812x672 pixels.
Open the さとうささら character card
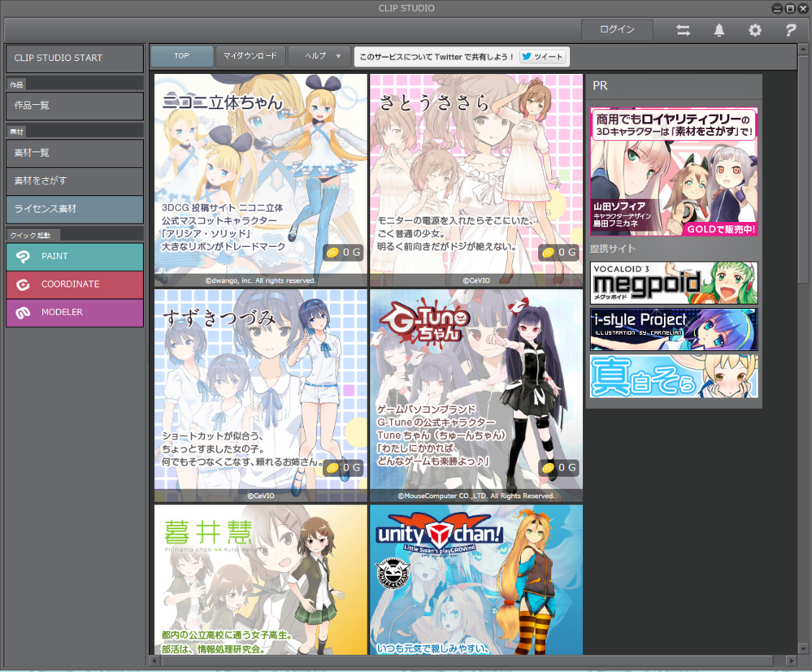[476, 180]
